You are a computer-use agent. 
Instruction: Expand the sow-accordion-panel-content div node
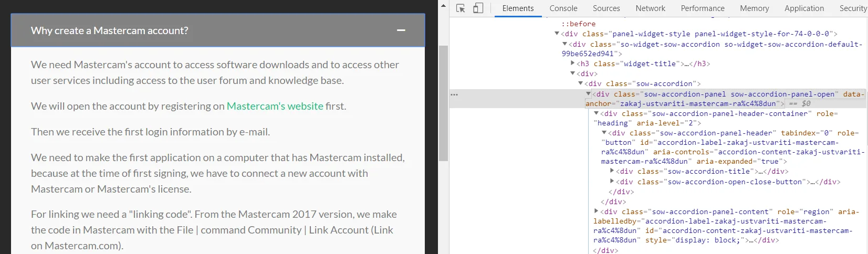(597, 211)
